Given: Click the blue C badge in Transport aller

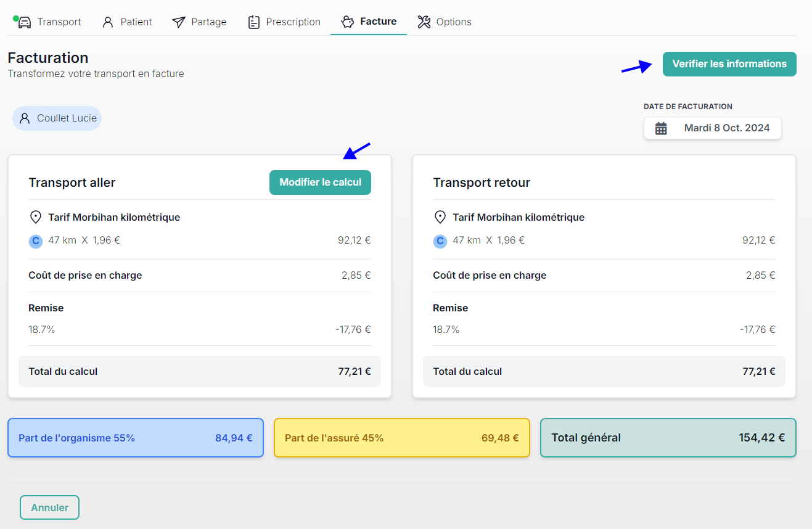Looking at the screenshot, I should coord(36,241).
